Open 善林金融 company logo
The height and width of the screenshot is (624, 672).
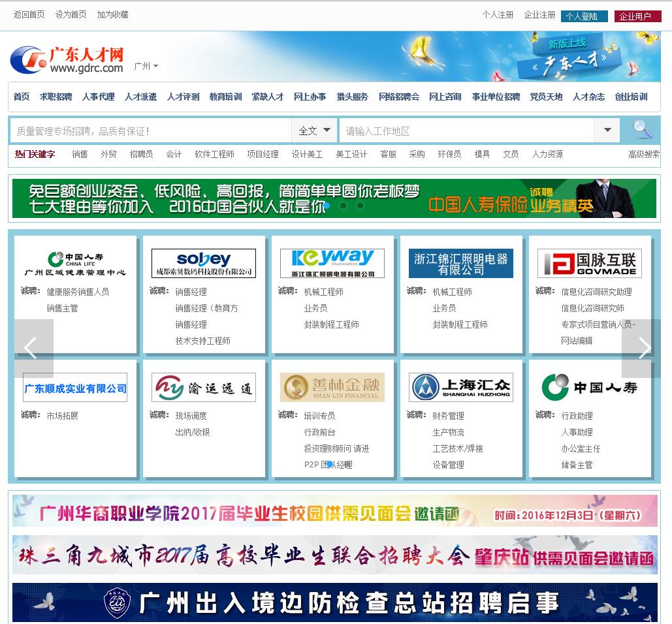(332, 387)
